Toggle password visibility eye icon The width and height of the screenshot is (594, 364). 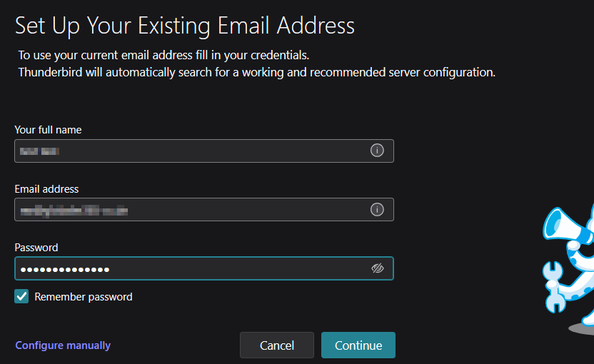377,268
